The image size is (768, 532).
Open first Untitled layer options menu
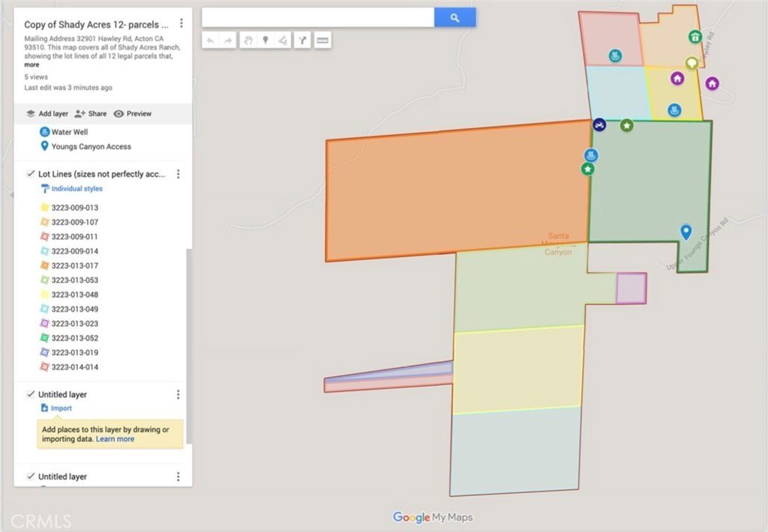coord(178,394)
